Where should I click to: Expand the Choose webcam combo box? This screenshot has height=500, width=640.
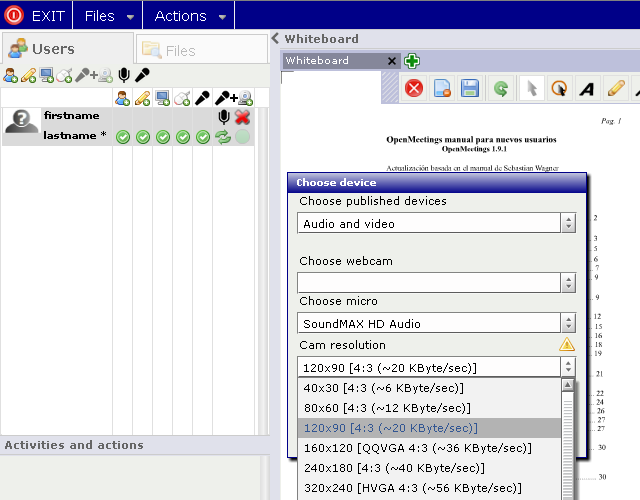point(568,283)
